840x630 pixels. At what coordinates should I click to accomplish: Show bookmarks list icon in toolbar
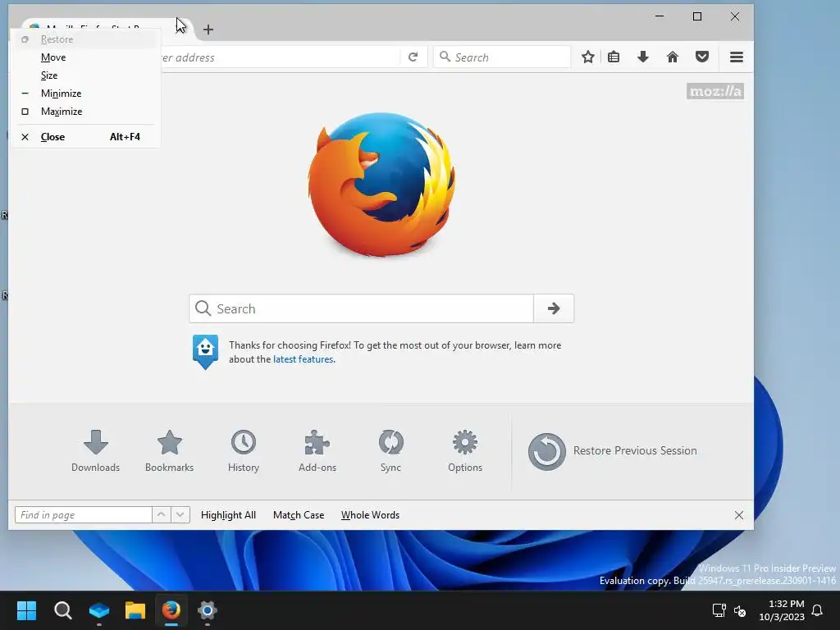[614, 57]
